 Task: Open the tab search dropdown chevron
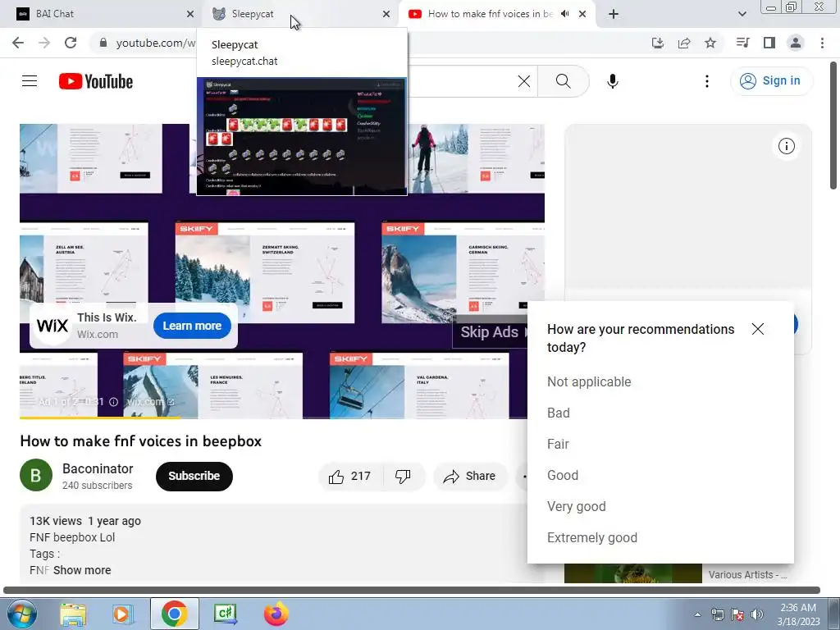[742, 14]
